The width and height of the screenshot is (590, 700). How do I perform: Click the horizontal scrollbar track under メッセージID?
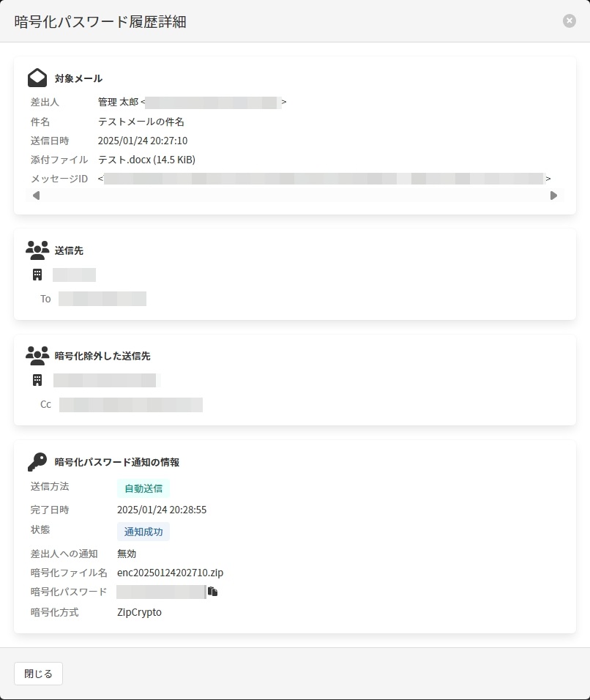click(294, 196)
